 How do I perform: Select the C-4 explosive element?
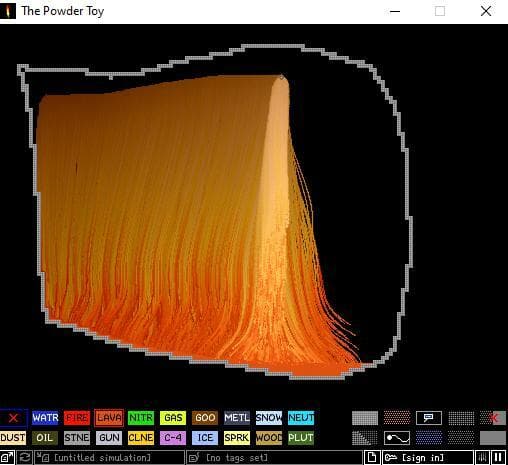pyautogui.click(x=173, y=438)
